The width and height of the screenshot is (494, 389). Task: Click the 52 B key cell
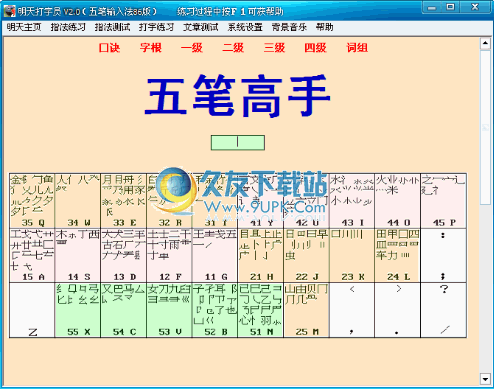tap(215, 310)
